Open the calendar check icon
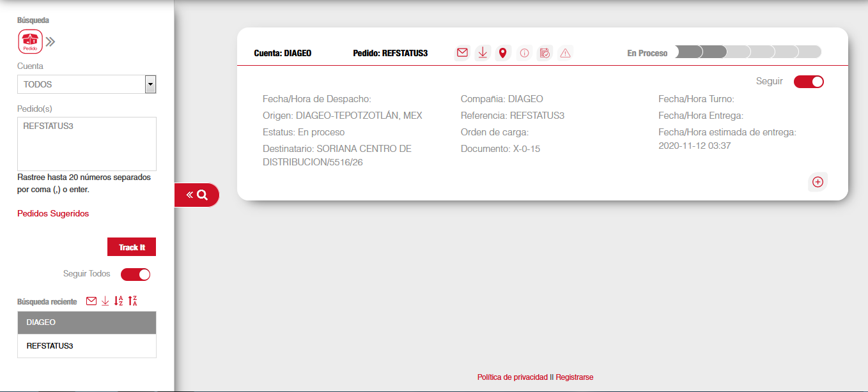The image size is (868, 392). [545, 54]
